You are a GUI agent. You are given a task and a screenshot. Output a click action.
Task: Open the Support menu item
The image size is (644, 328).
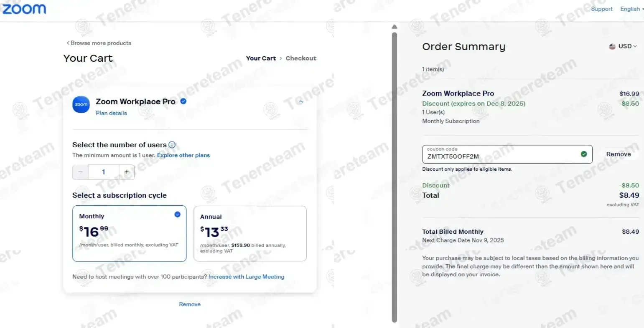601,9
